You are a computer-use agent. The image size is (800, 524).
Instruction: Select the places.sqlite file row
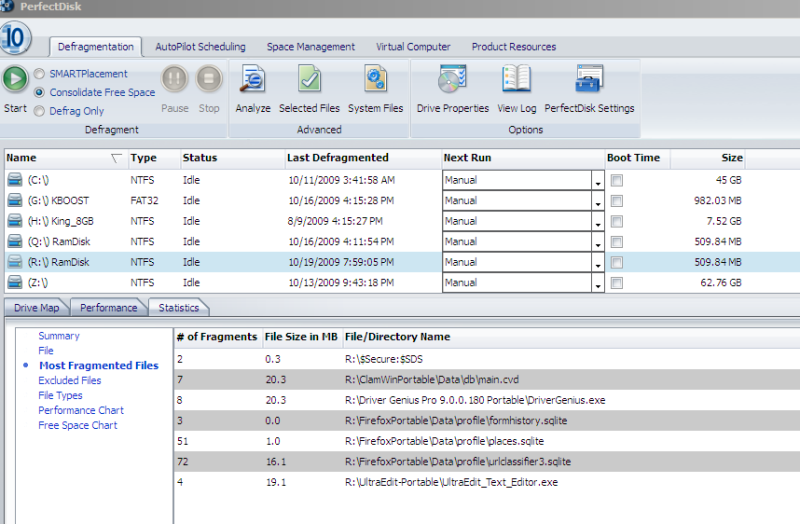(x=487, y=441)
